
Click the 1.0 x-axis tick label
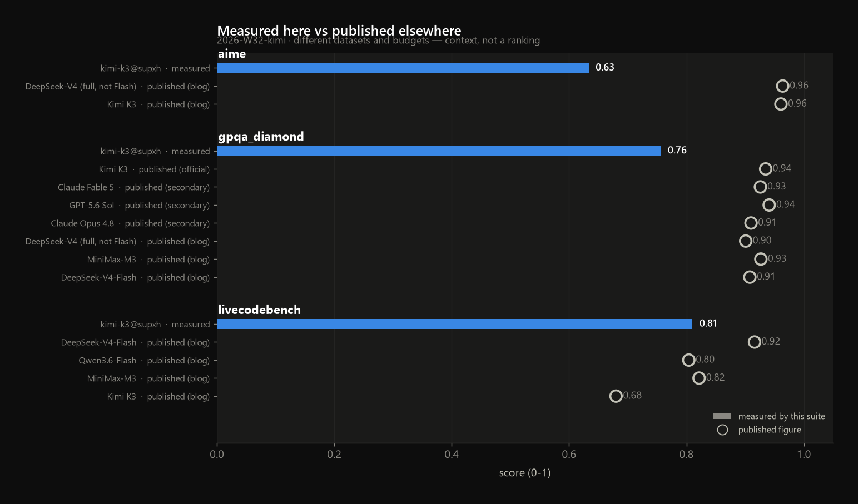click(804, 454)
